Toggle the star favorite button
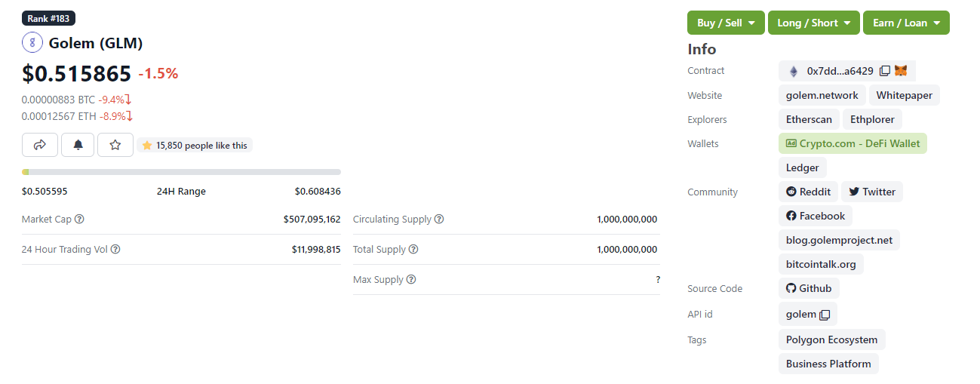980x384 pixels. tap(115, 145)
